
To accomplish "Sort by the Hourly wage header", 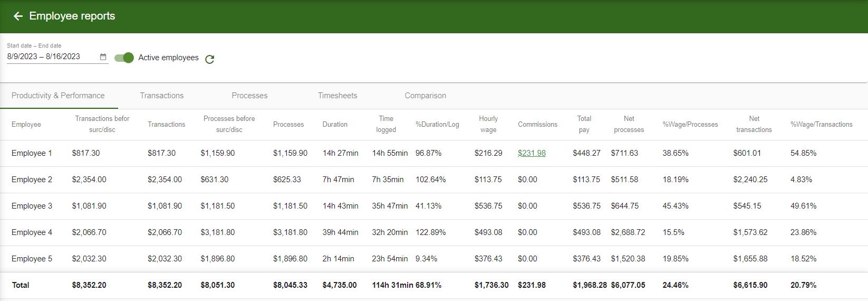I will [x=488, y=124].
